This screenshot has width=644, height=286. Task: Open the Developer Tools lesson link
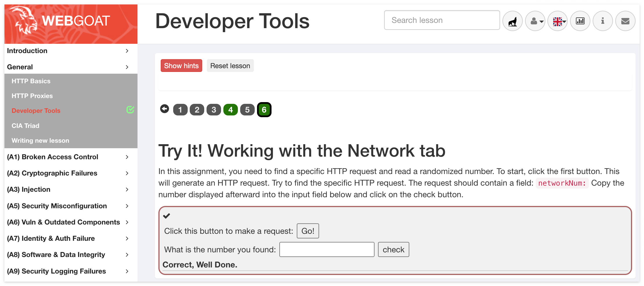point(36,111)
